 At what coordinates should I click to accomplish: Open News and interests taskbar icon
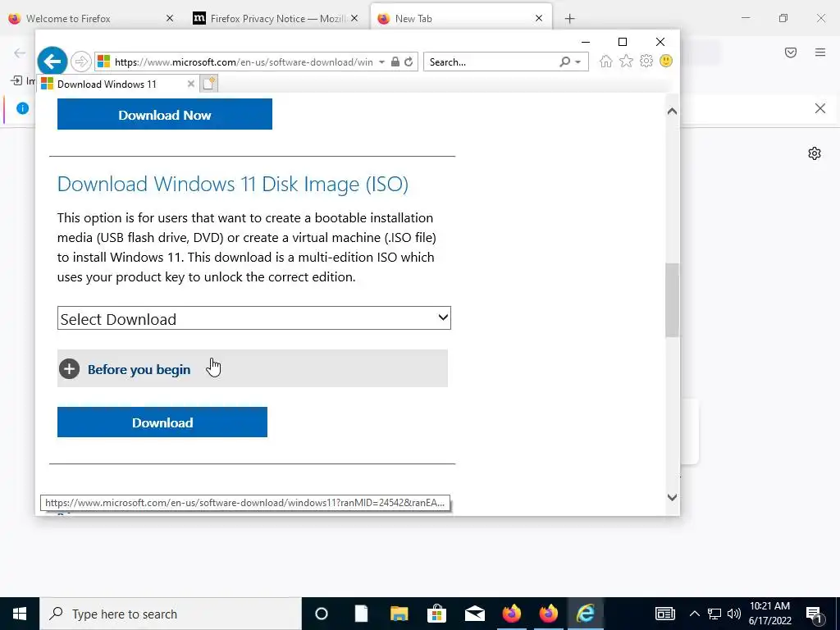[x=664, y=614]
